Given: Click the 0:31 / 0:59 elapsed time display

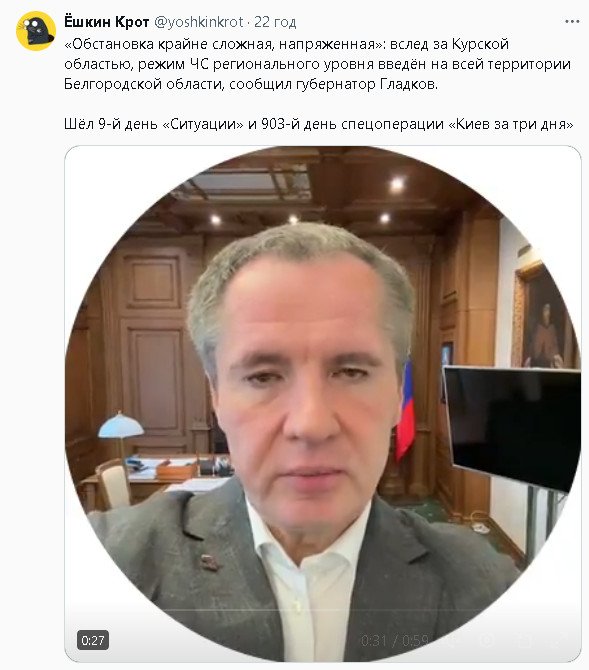Looking at the screenshot, I should tap(395, 640).
